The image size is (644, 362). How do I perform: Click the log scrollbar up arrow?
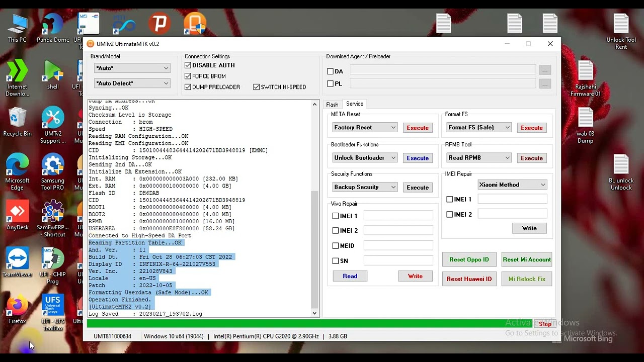click(x=315, y=104)
